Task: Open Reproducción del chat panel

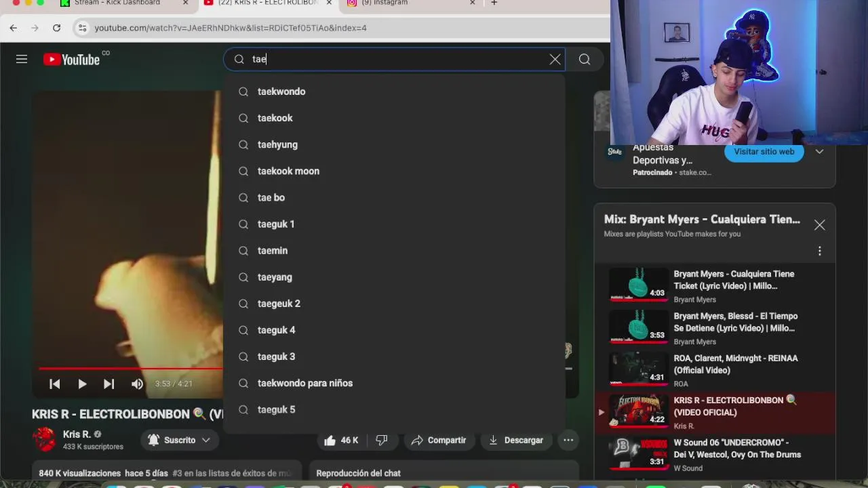Action: point(443,473)
